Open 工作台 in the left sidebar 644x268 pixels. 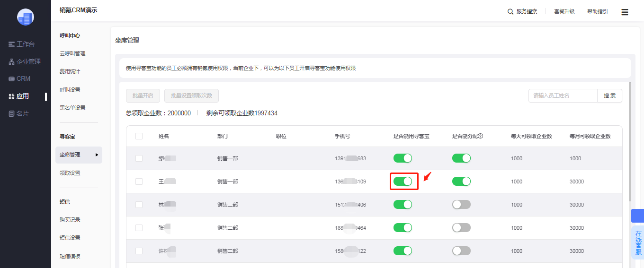[x=22, y=44]
